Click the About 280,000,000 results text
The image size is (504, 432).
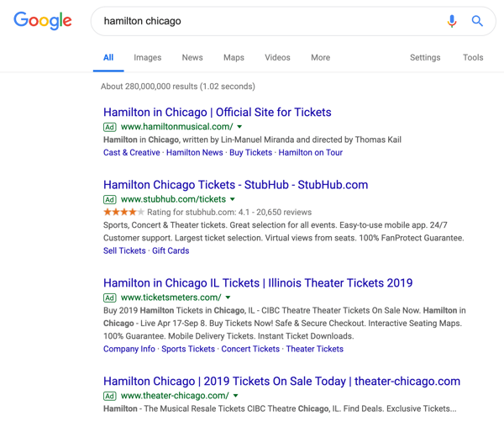pos(178,87)
